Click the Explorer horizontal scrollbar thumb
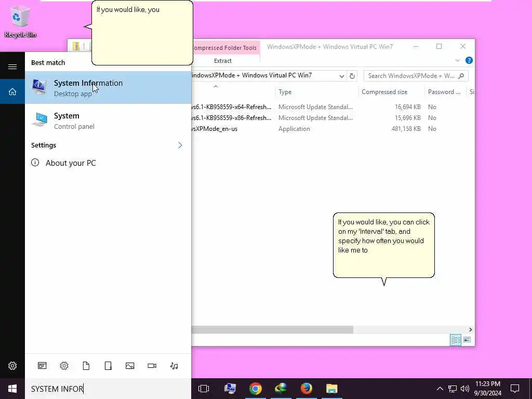532x399 pixels. (x=272, y=329)
